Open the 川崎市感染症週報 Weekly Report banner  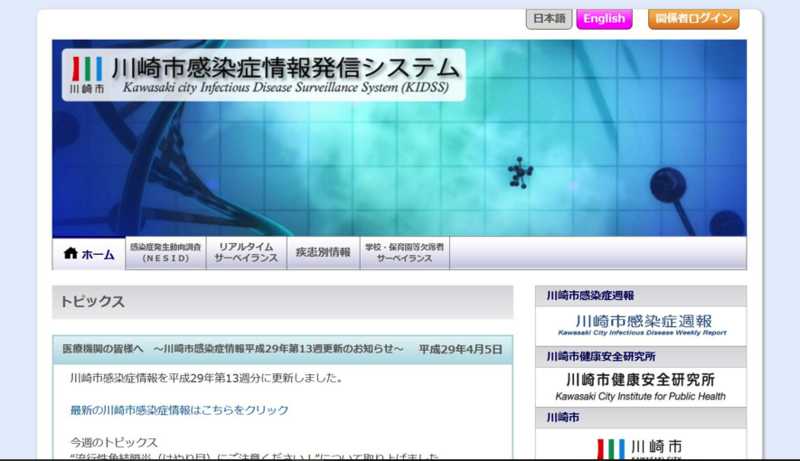pos(641,326)
